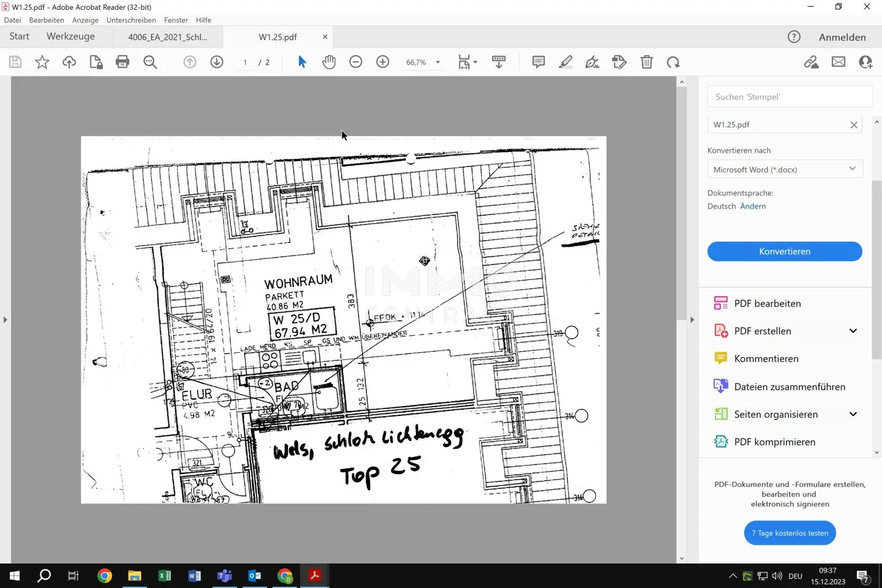Open the Microsoft Word format dropdown
882x588 pixels.
coord(785,170)
